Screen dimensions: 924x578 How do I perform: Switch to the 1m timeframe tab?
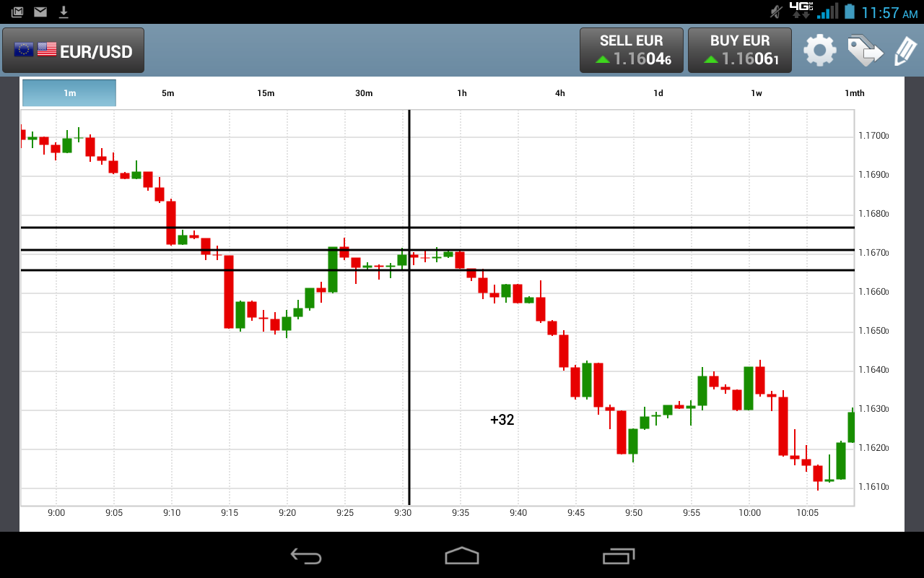(69, 92)
